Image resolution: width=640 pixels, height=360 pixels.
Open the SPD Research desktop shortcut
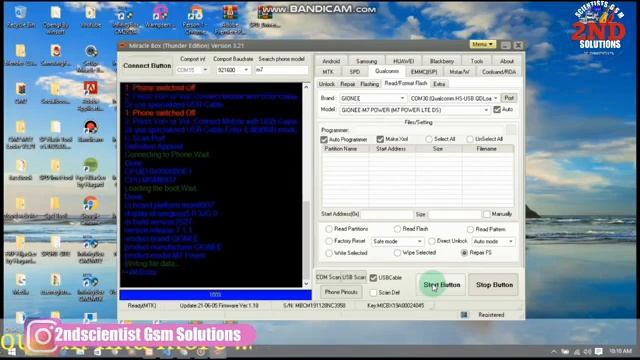click(x=264, y=17)
